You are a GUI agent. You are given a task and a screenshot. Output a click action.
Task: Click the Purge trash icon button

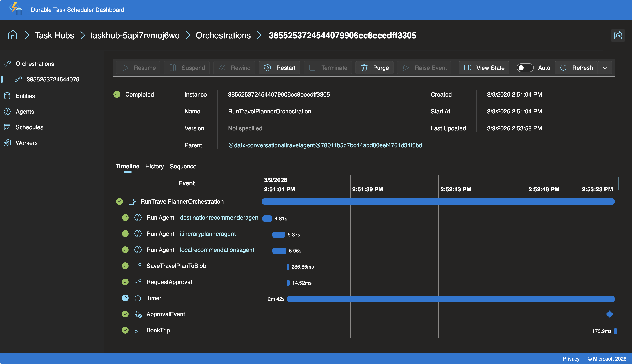click(374, 68)
